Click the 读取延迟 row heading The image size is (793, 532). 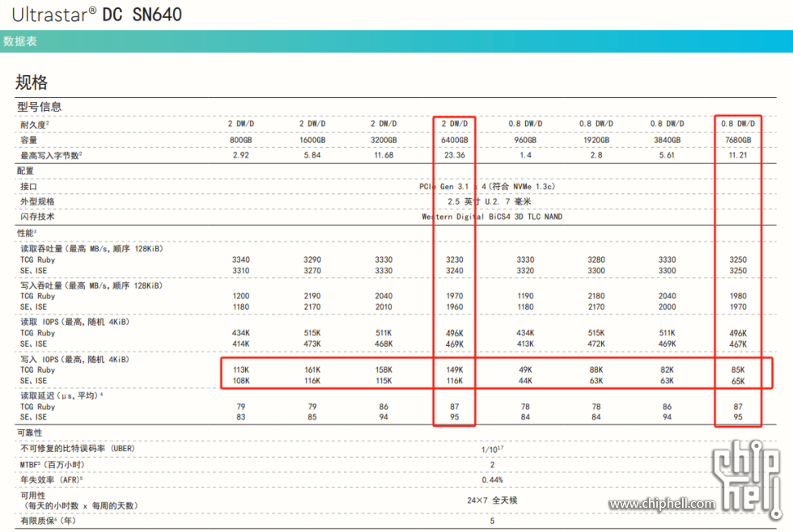61,395
